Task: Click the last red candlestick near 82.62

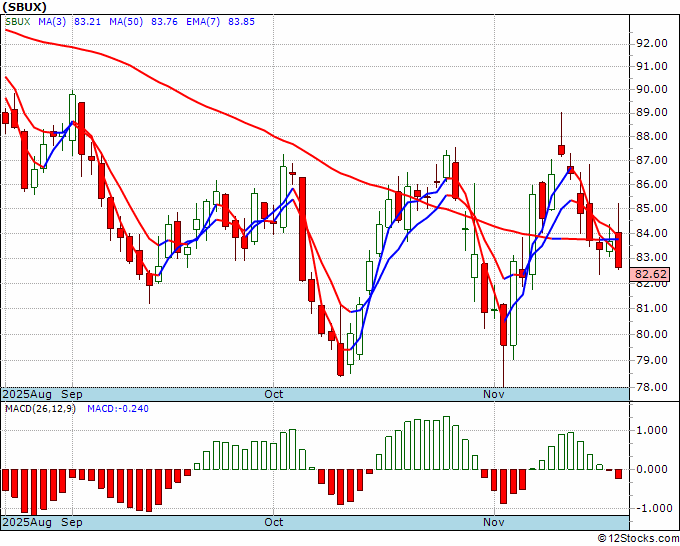Action: coord(618,250)
